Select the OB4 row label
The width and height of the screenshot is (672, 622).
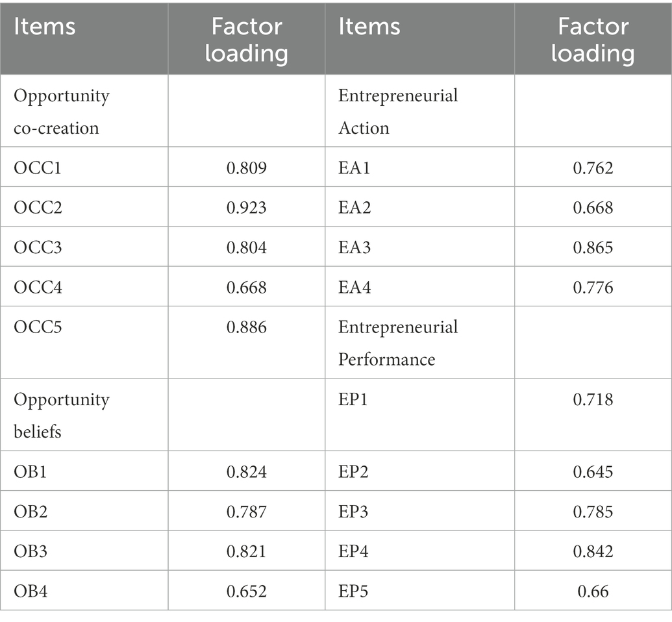tap(31, 591)
